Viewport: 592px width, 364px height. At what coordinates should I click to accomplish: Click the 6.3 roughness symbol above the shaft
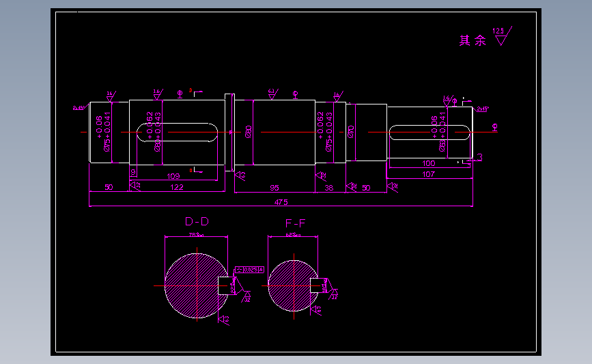click(x=273, y=94)
